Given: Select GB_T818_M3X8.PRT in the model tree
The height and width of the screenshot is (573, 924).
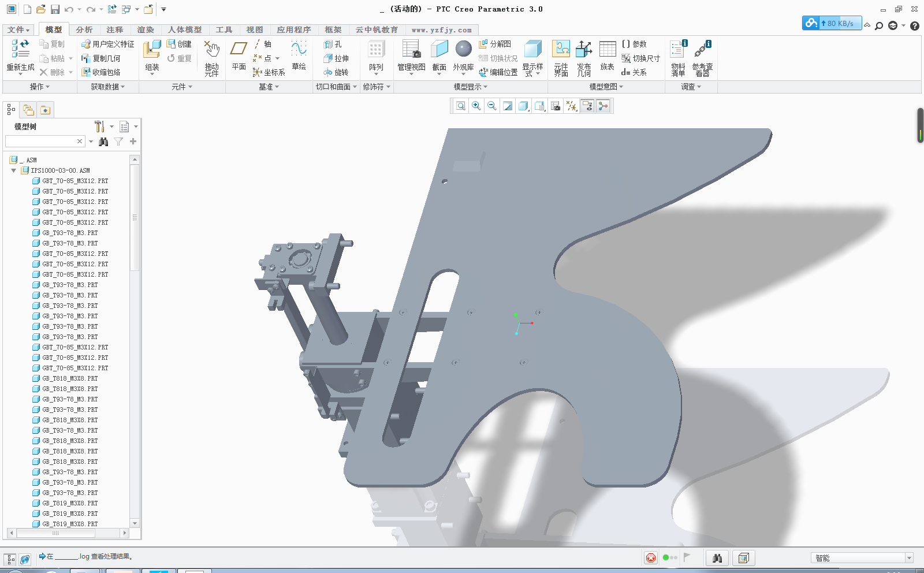Looking at the screenshot, I should 69,378.
